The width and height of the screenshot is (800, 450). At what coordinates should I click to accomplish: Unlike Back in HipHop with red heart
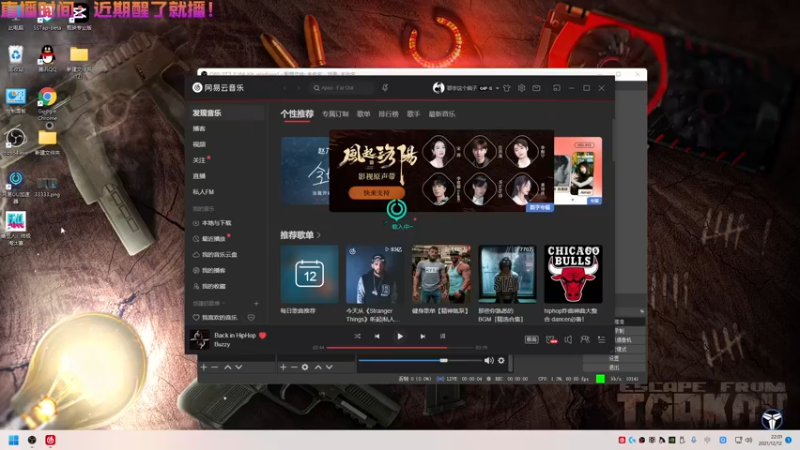click(x=262, y=335)
